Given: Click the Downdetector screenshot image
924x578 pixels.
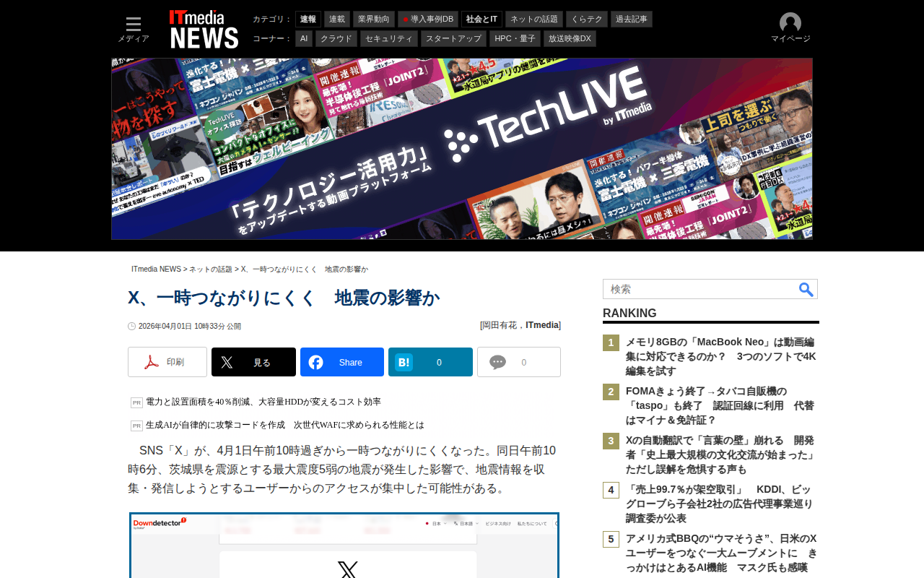Looking at the screenshot, I should pos(344,545).
